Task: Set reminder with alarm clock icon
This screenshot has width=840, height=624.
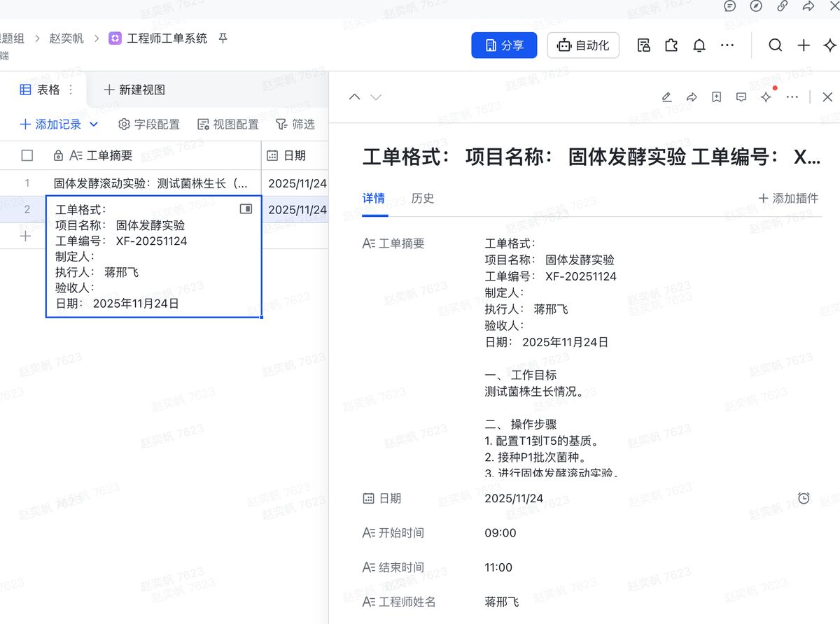Action: tap(804, 498)
